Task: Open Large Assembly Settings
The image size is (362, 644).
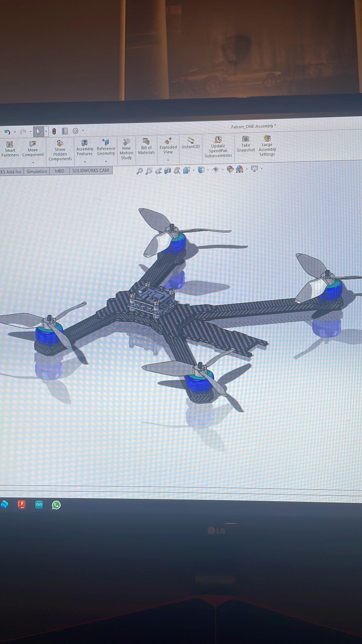Action: pos(267,146)
